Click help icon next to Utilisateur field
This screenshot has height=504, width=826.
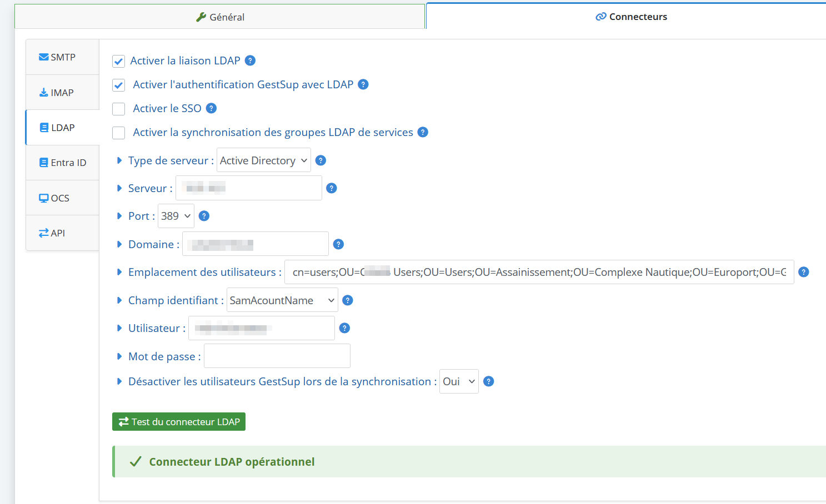344,328
